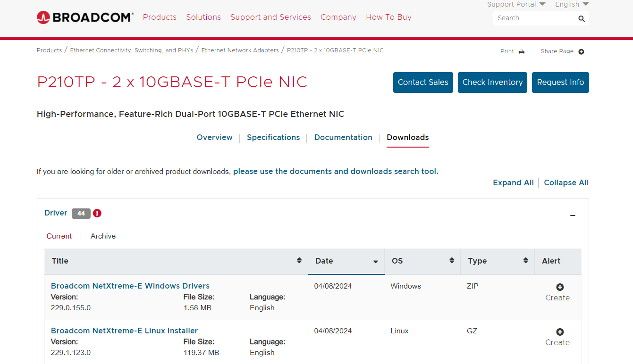Click the red info icon beside Driver

point(97,213)
